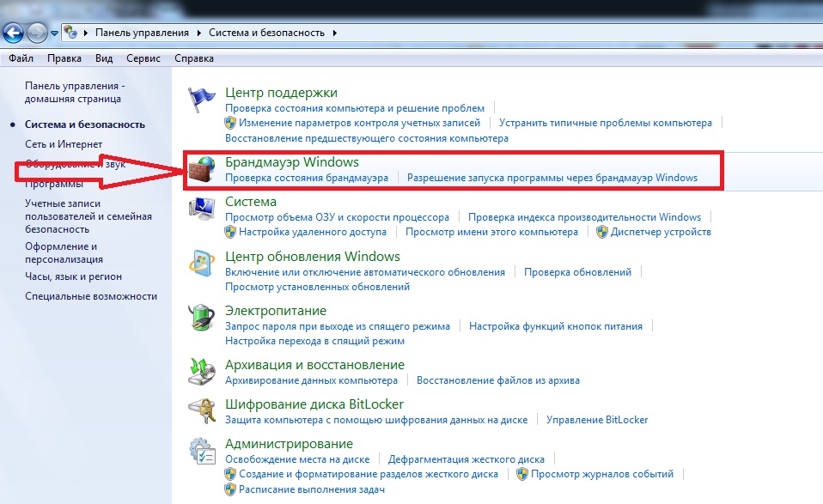Viewport: 823px width, 504px height.
Task: Open the Справка menu
Action: (194, 58)
